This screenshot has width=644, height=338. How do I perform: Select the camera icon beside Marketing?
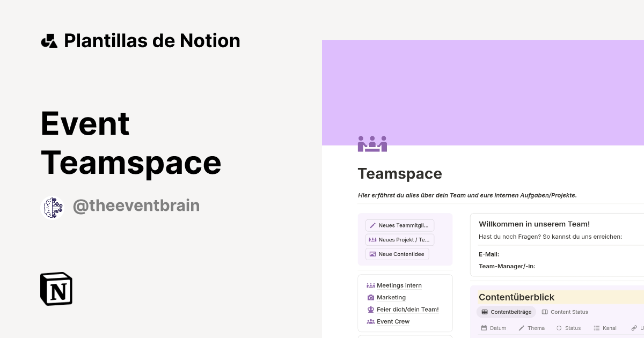pyautogui.click(x=370, y=297)
